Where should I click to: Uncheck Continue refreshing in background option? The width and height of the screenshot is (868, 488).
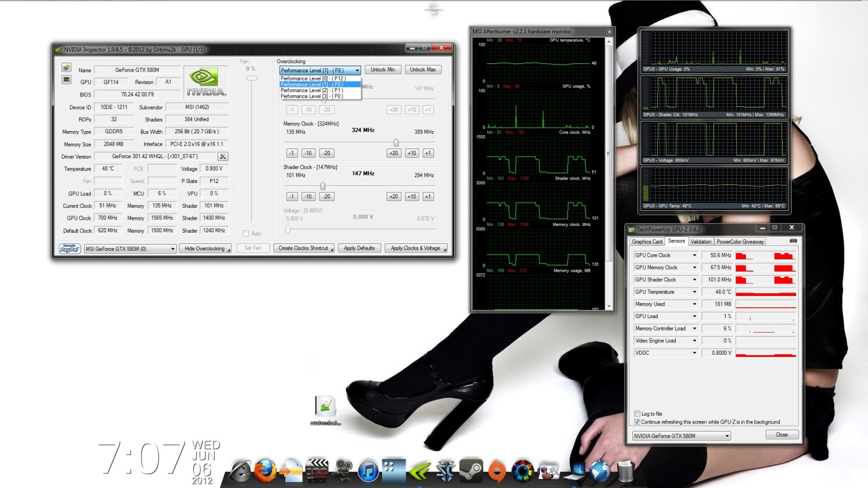[637, 422]
